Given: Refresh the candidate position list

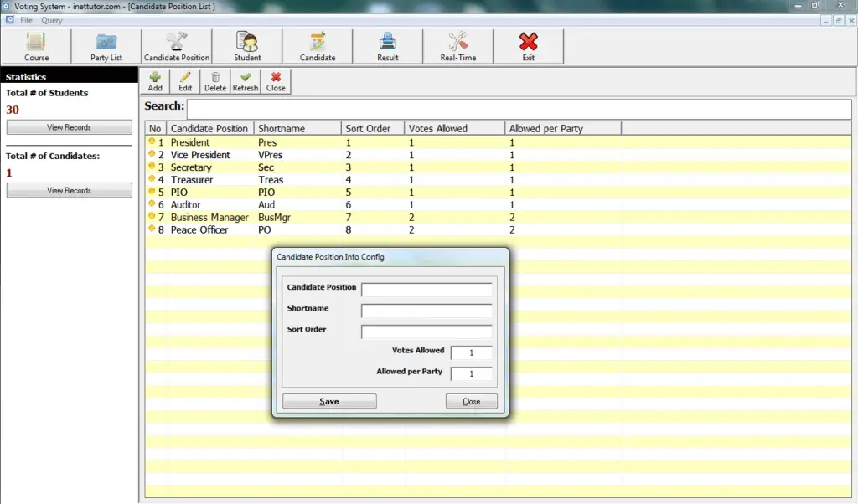Looking at the screenshot, I should coord(245,81).
